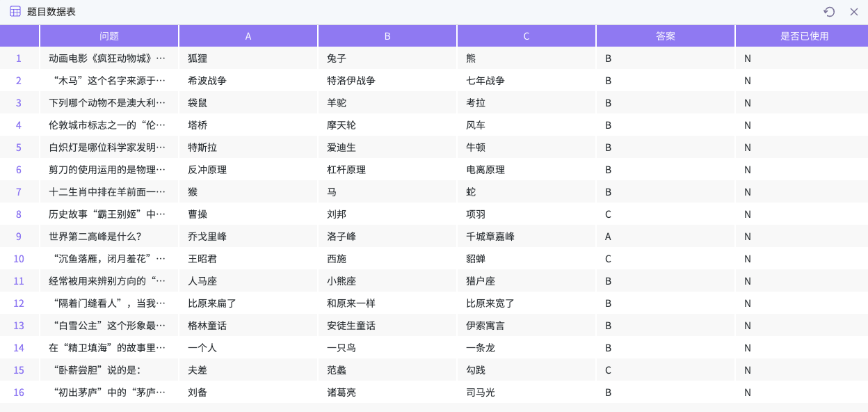Click the cell 世界第二高峰是什么?
Screen dimensions: 868x412
point(109,237)
